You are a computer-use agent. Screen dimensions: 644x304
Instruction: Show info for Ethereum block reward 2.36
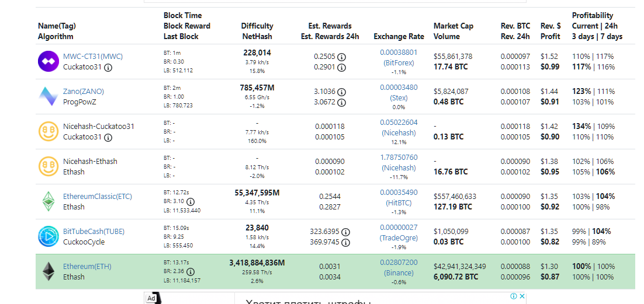[191, 271]
